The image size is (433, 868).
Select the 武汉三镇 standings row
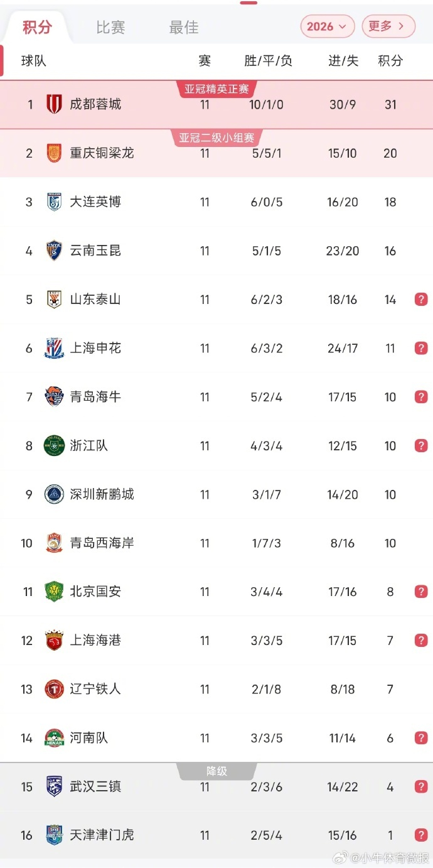click(x=216, y=787)
